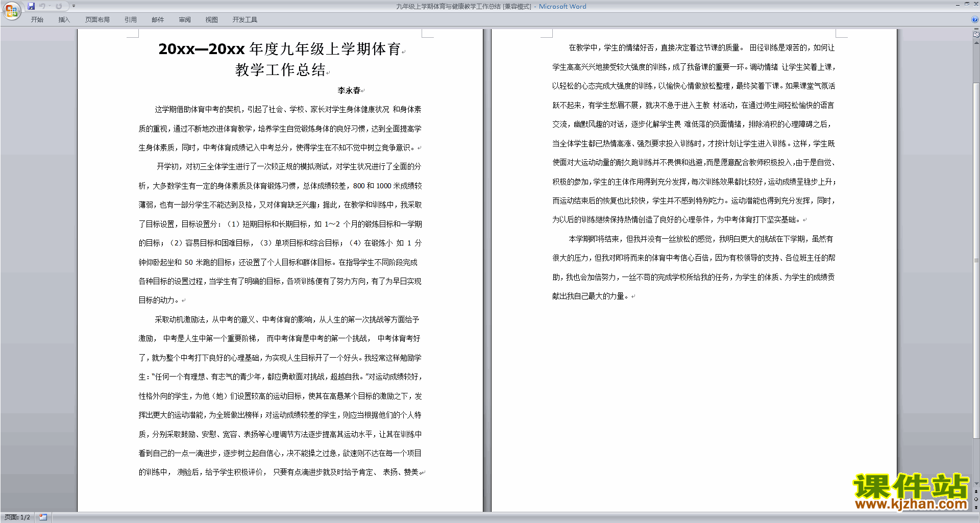Switch to the 插入 tab
Screen dimensions: 980x523
pyautogui.click(x=64, y=19)
